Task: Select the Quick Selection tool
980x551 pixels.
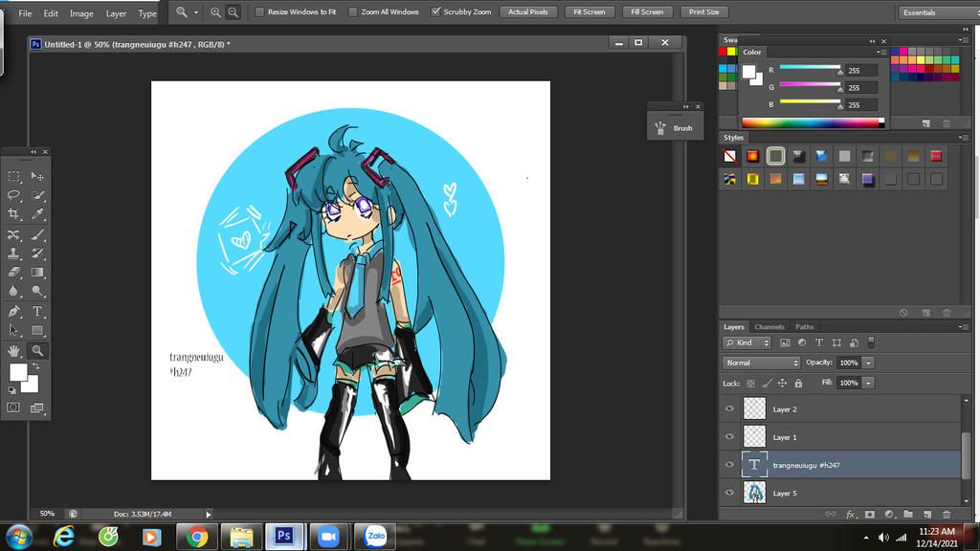Action: click(37, 195)
